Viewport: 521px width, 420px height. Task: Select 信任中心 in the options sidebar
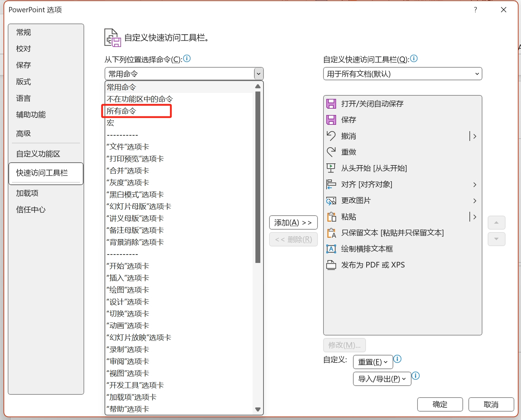pyautogui.click(x=46, y=210)
